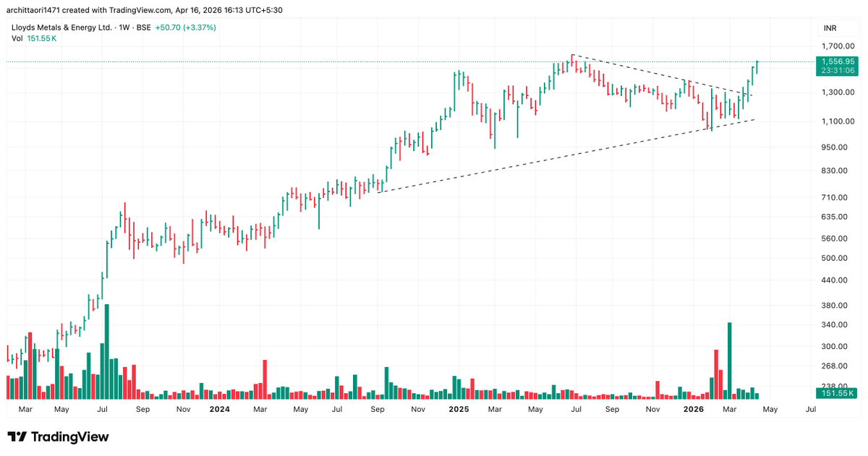The height and width of the screenshot is (456, 868).
Task: Click the 151.55K volume tag on the axis
Action: (837, 393)
